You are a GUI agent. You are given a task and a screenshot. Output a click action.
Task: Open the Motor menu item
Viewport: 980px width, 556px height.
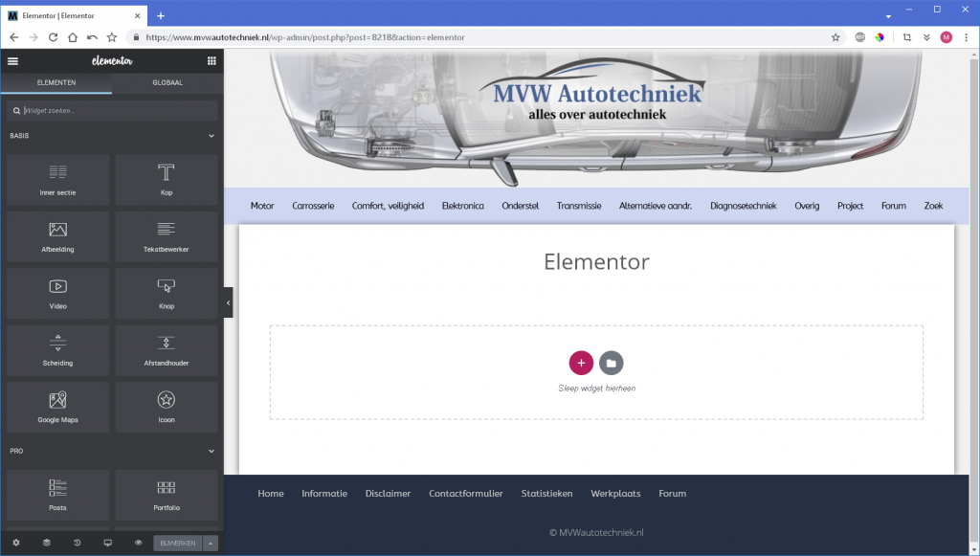(262, 206)
